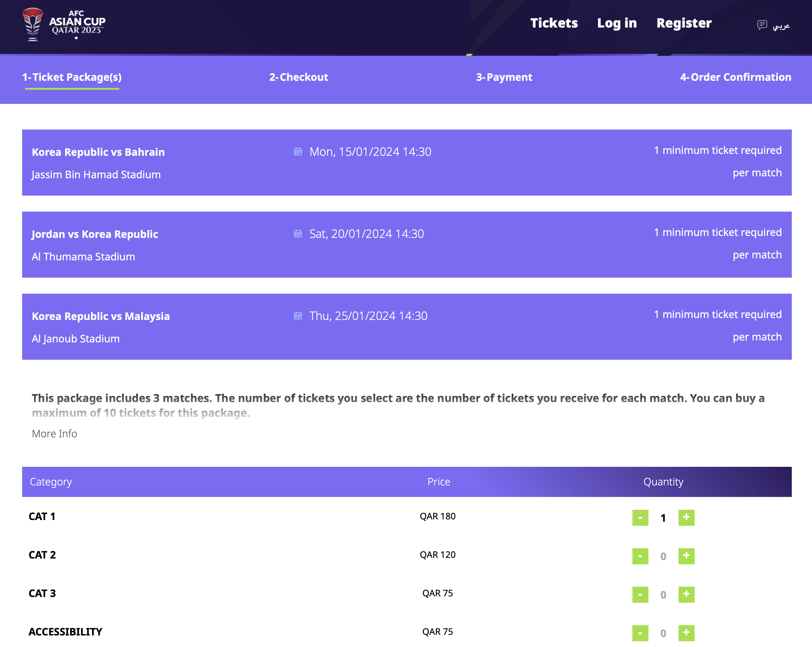Open the Tickets menu item

[554, 23]
